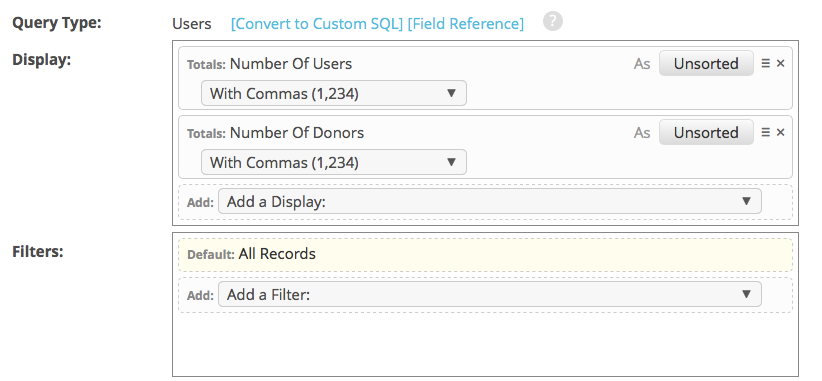The image size is (822, 381).
Task: Toggle Unsorted button for Number Of Donors
Action: pos(706,133)
